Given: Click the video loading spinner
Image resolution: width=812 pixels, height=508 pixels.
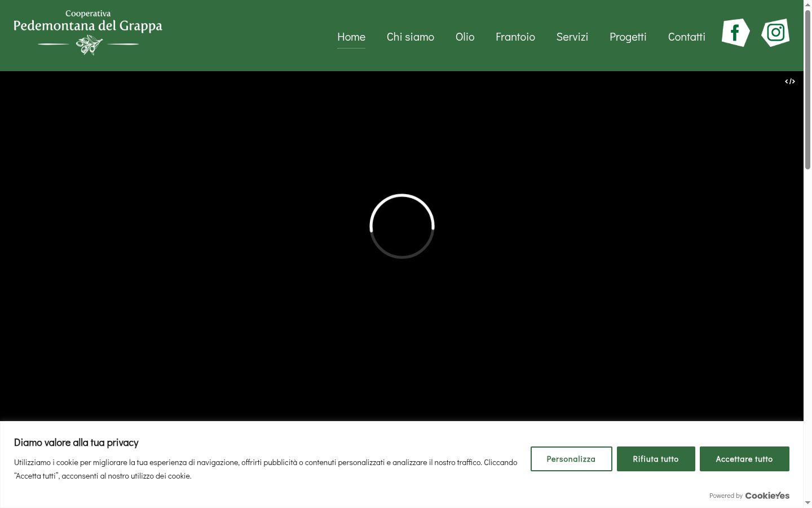Looking at the screenshot, I should click(x=402, y=226).
